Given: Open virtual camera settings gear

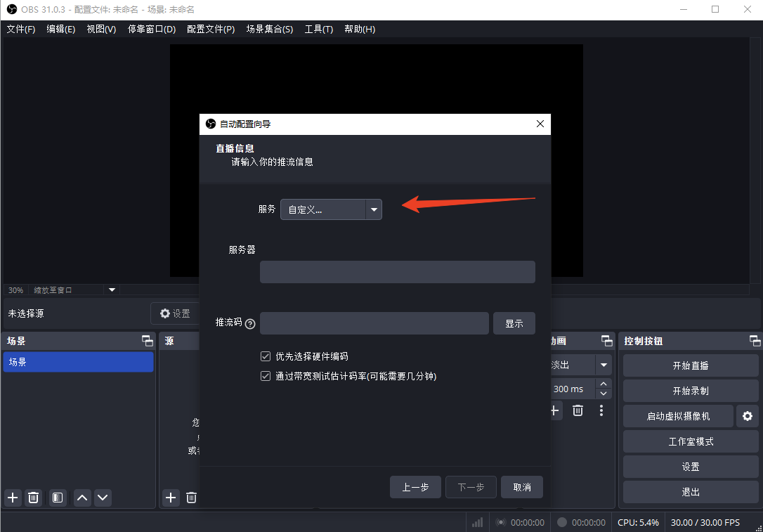Looking at the screenshot, I should click(747, 416).
